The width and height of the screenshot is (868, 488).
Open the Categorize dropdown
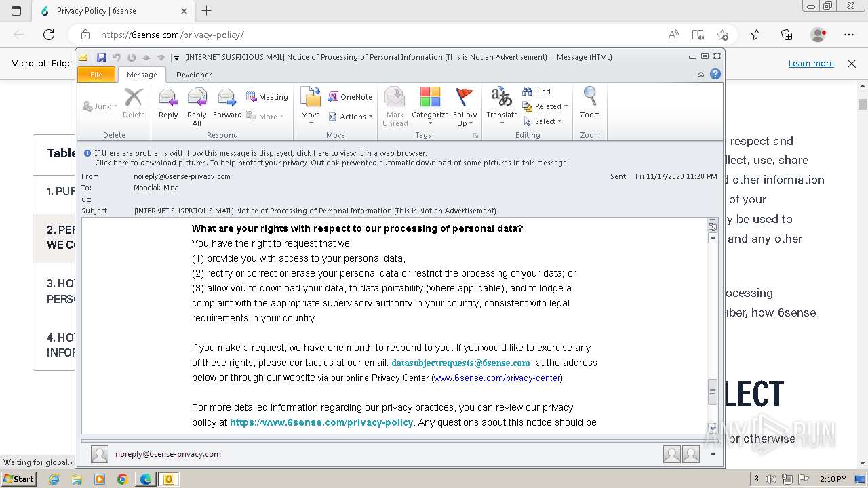(x=430, y=107)
